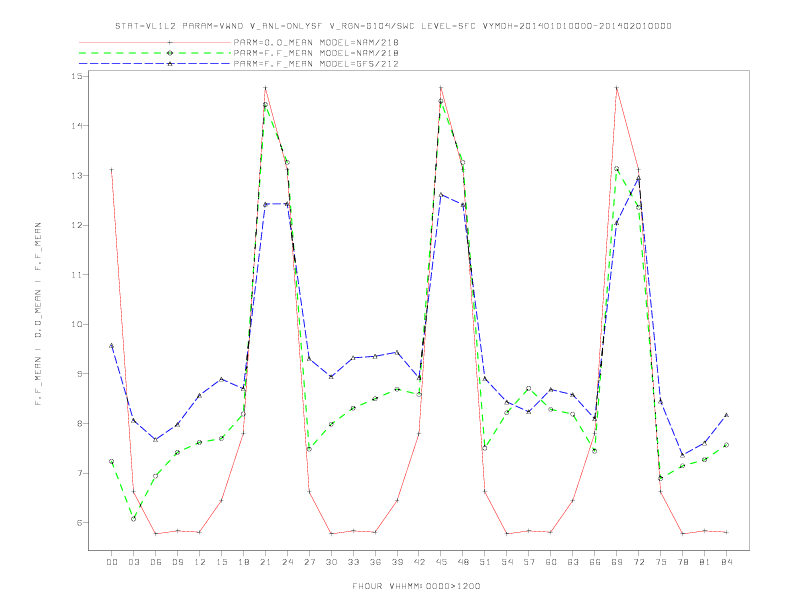Click x-axis forecast hour label 18
This screenshot has height=612, width=792.
[243, 562]
